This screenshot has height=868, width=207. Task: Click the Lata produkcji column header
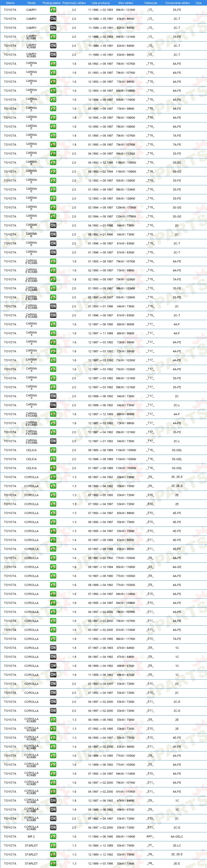[x=101, y=3]
